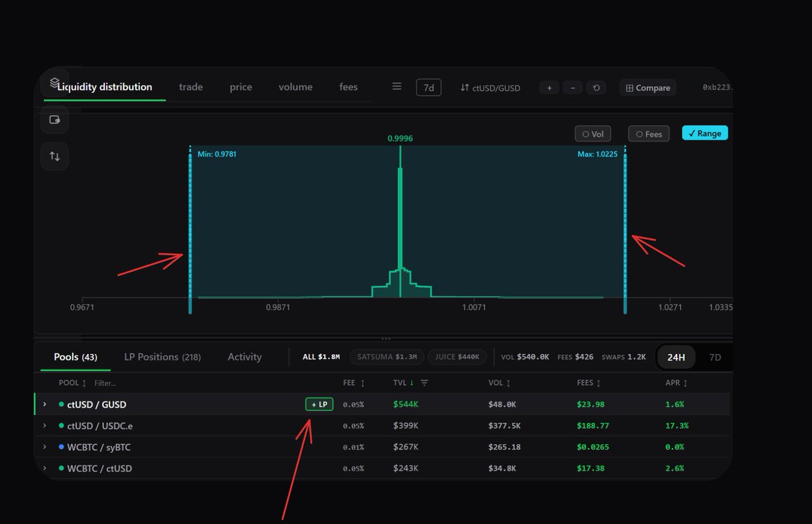Switch to the 7D timeframe
The image size is (812, 524).
pos(715,357)
